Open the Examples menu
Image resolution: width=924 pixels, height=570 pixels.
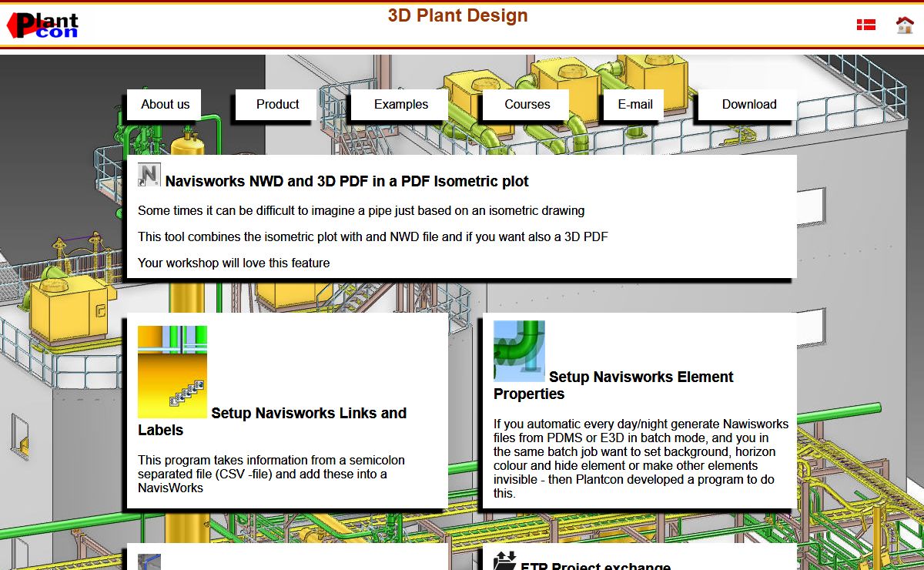[400, 105]
